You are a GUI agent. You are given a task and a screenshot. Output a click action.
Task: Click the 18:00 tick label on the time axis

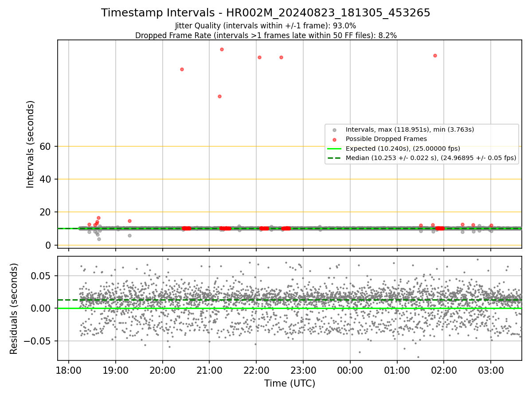tap(69, 371)
